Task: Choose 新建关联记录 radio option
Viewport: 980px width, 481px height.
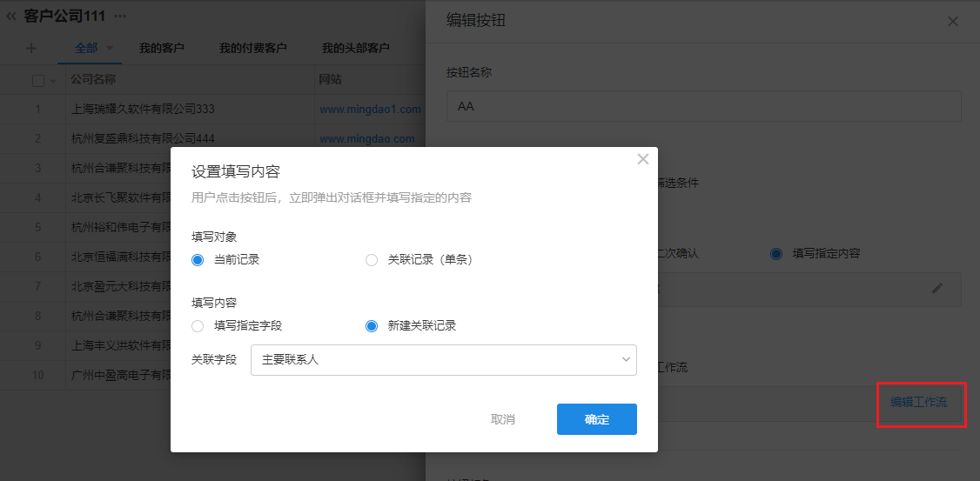Action: [372, 325]
